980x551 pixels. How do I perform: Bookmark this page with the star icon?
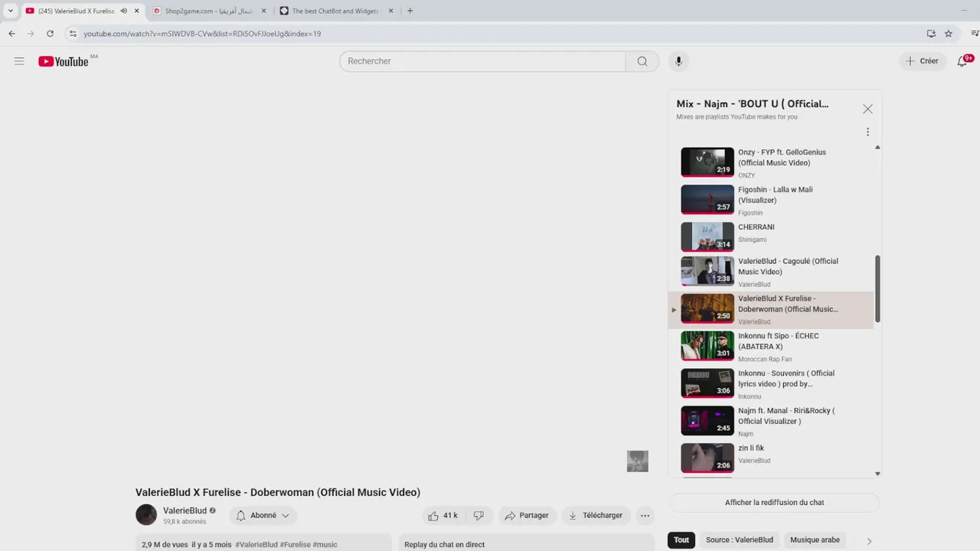pos(949,34)
